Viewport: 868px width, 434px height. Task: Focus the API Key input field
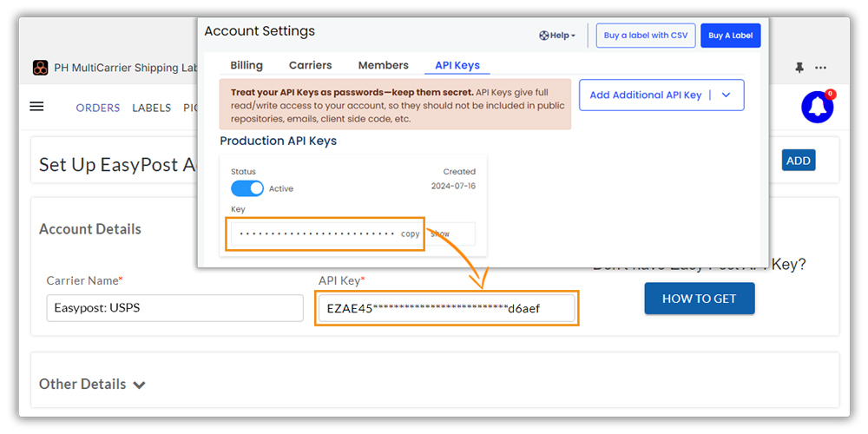(447, 308)
